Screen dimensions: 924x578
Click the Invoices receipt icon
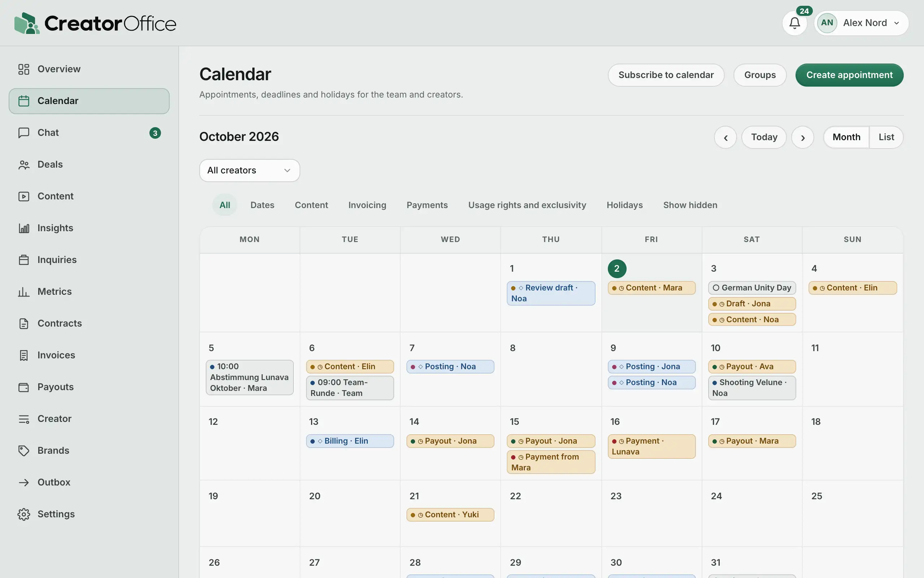24,355
